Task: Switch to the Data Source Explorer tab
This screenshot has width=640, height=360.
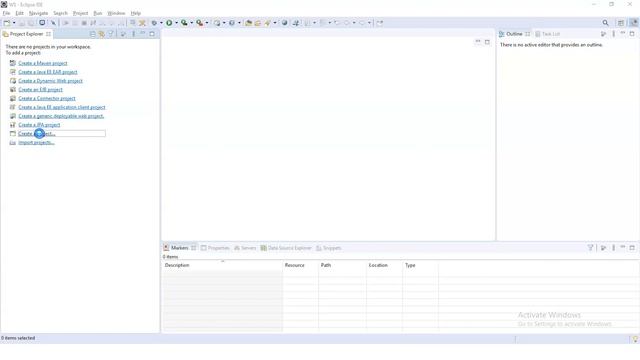Action: pos(286,248)
